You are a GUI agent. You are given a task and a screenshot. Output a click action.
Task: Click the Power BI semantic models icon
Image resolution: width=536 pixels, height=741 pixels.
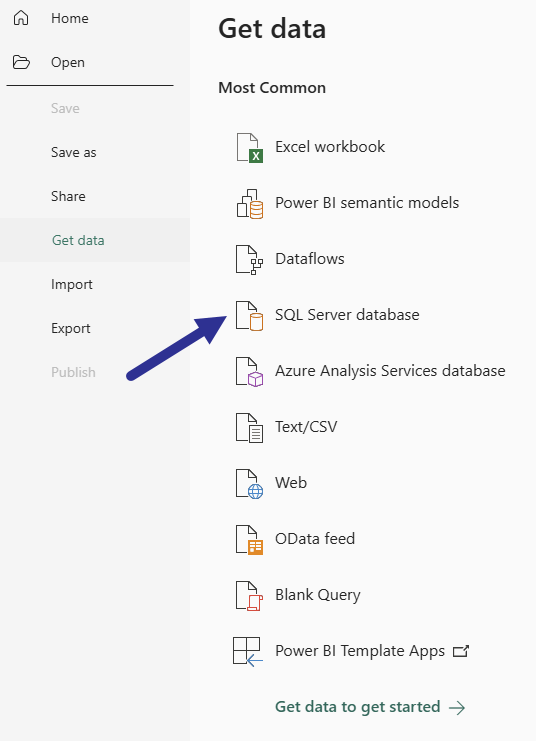(x=250, y=204)
